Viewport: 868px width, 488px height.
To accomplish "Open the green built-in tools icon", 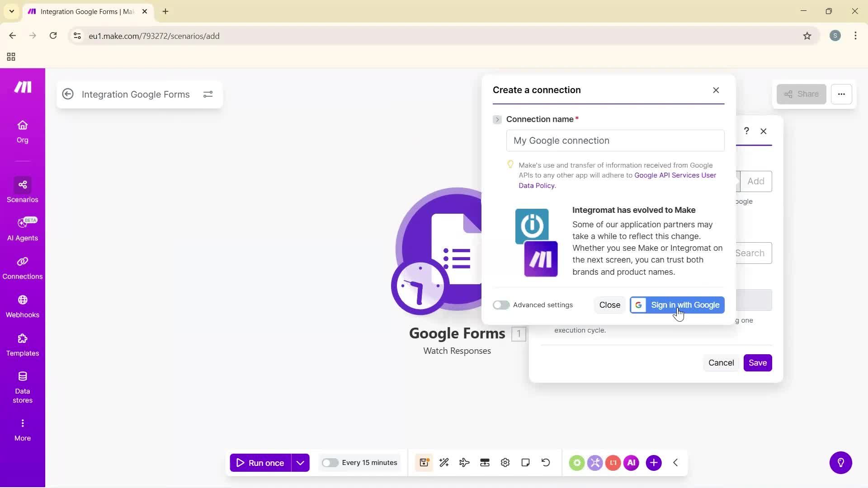I will click(577, 463).
